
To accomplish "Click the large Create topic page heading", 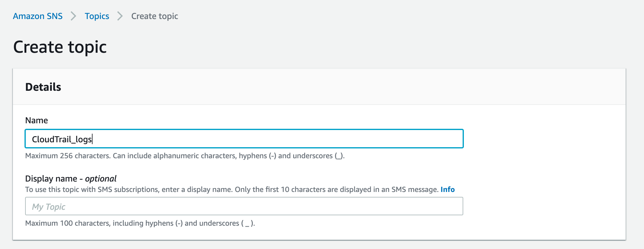I will click(x=60, y=47).
